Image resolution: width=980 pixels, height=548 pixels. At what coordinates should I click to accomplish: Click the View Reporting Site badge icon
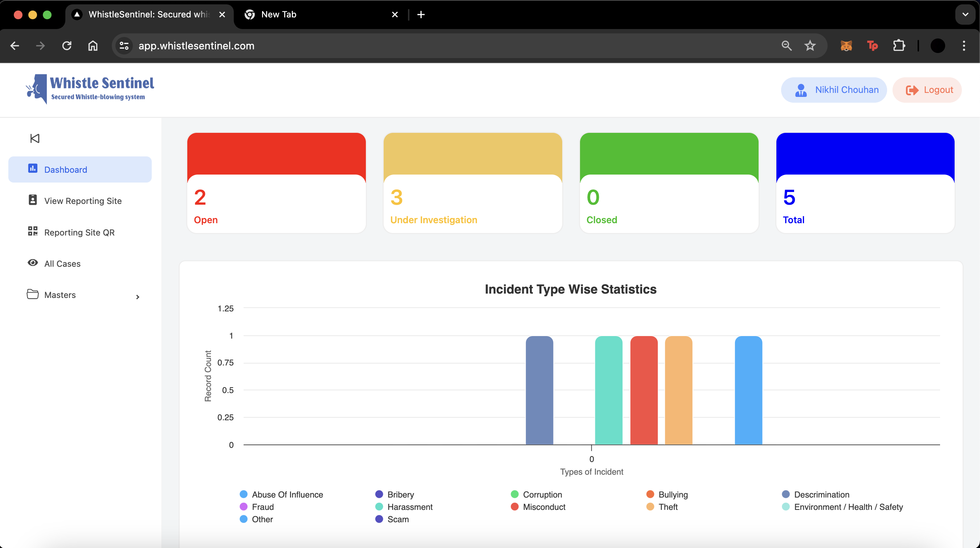[x=33, y=200]
